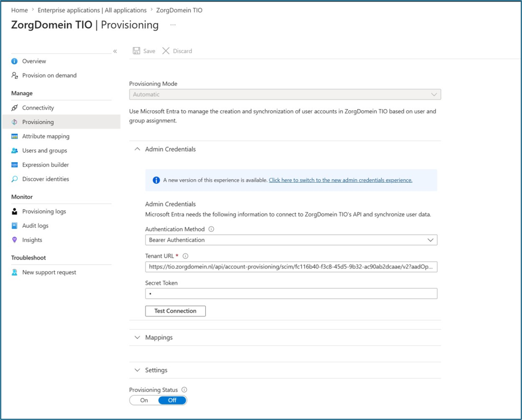Open Overview in the sidebar menu
This screenshot has width=522, height=420.
point(34,61)
